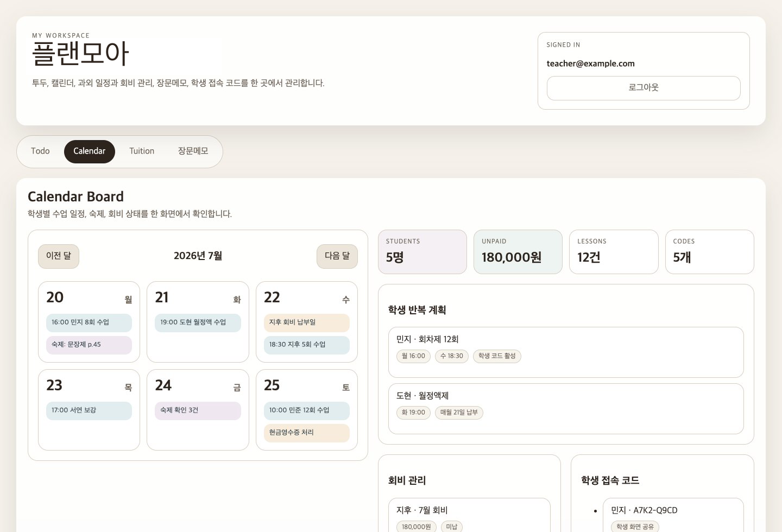Screen dimensions: 782x532
Task: Select the day 23 목 calendar cell
Action: point(89,410)
